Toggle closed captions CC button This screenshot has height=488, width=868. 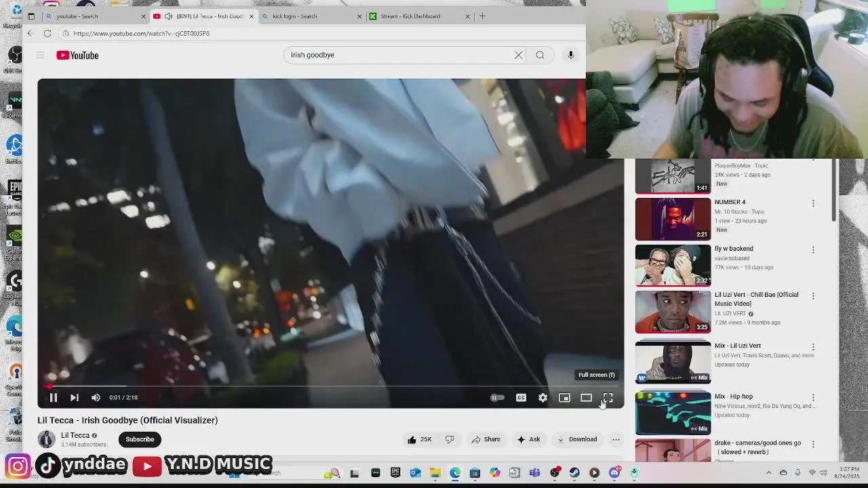521,398
